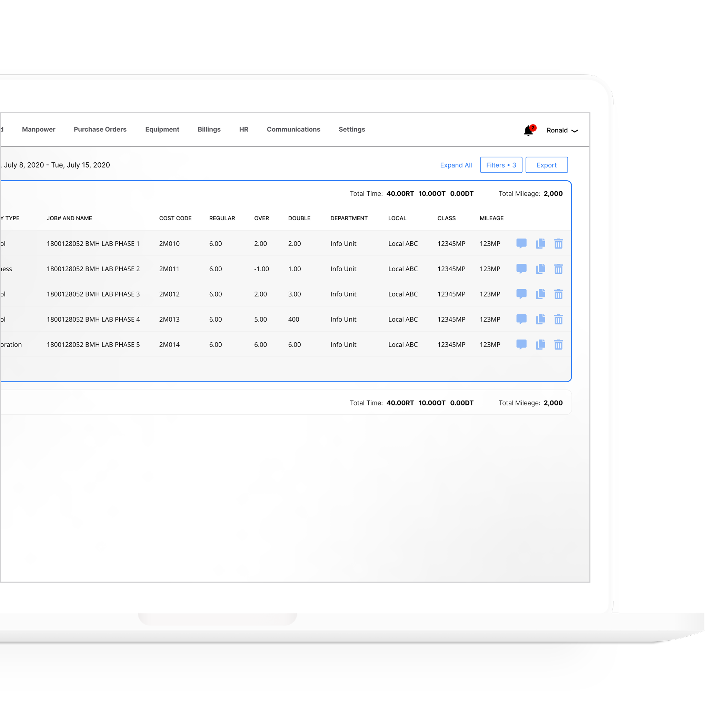
Task: Sort by COST CODE column header
Action: [x=175, y=219]
